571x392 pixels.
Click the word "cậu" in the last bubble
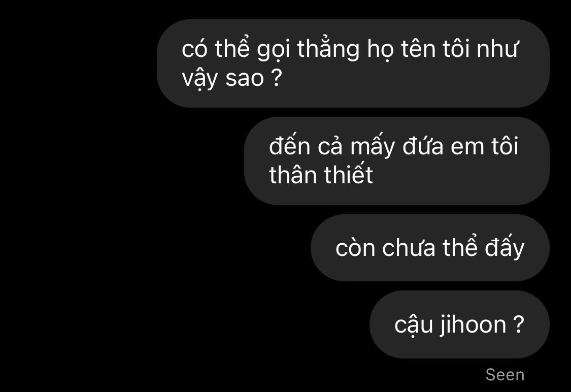tap(413, 325)
